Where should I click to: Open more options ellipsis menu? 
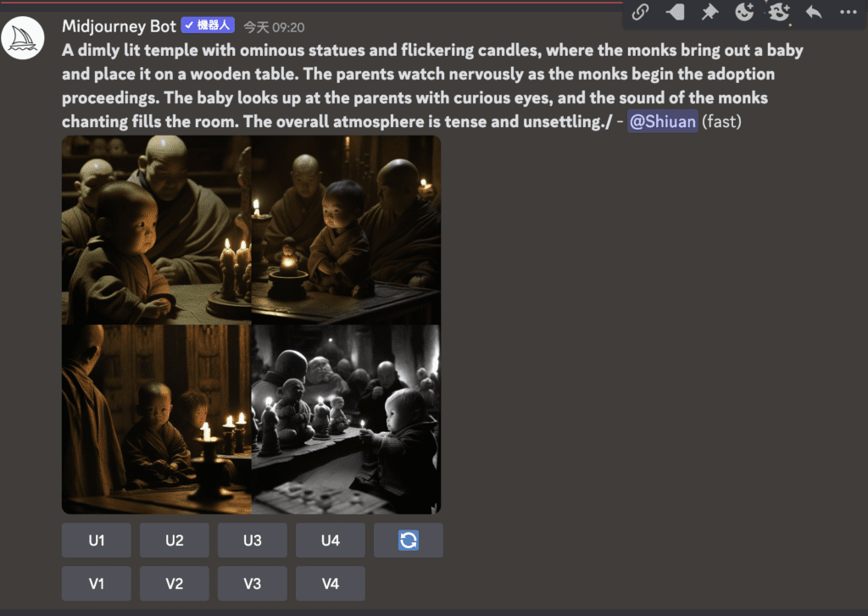(x=848, y=12)
